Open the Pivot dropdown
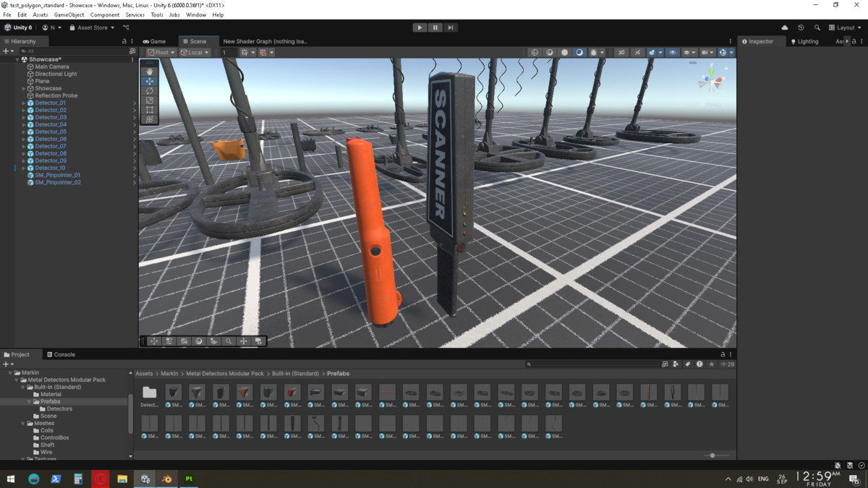This screenshot has width=868, height=488. (161, 52)
